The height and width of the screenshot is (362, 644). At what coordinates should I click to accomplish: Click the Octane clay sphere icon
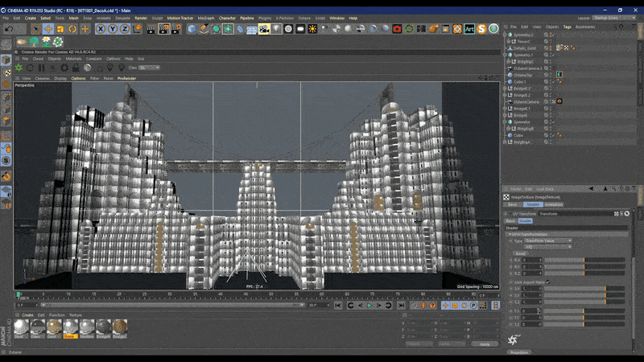point(88,68)
